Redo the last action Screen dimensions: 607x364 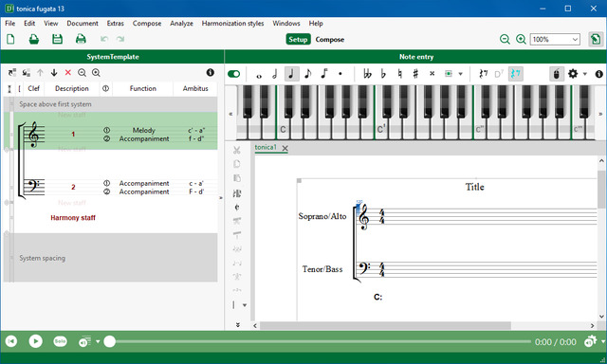[x=120, y=39]
